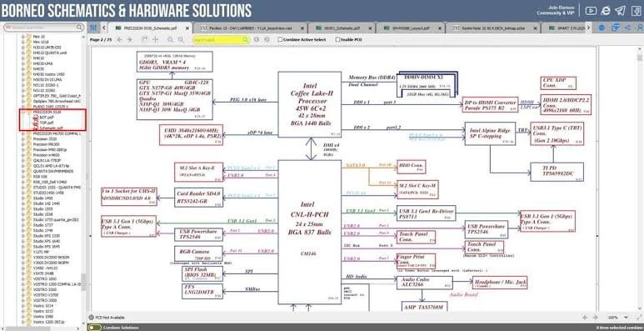This screenshot has width=644, height=331.
Task: Toggle the Combine Solutions switch
Action: [x=95, y=328]
